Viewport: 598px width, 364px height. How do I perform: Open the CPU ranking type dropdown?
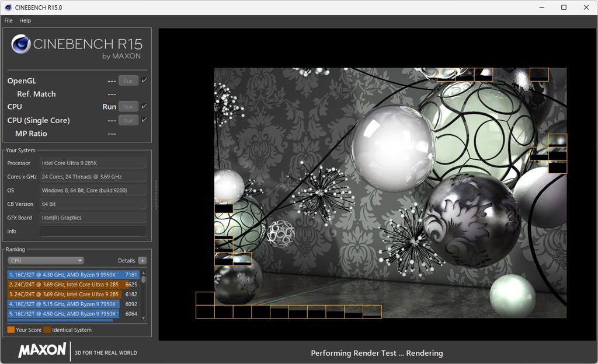pos(46,261)
